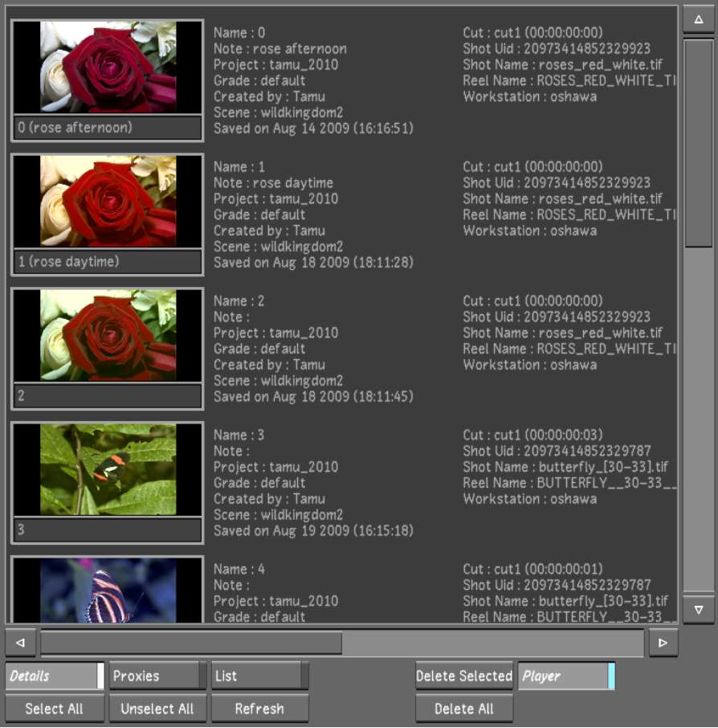Click 'Workstation : oshawa' in entry 1

pos(529,231)
